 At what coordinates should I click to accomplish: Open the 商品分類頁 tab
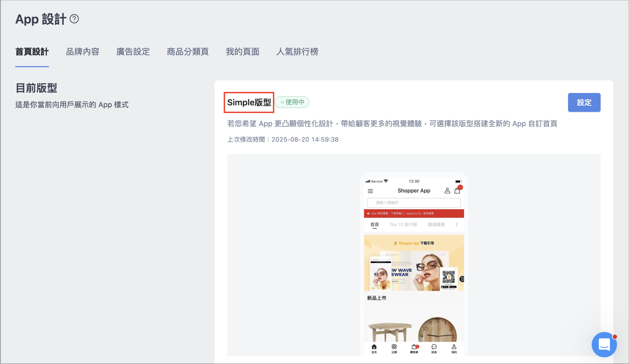pos(188,52)
